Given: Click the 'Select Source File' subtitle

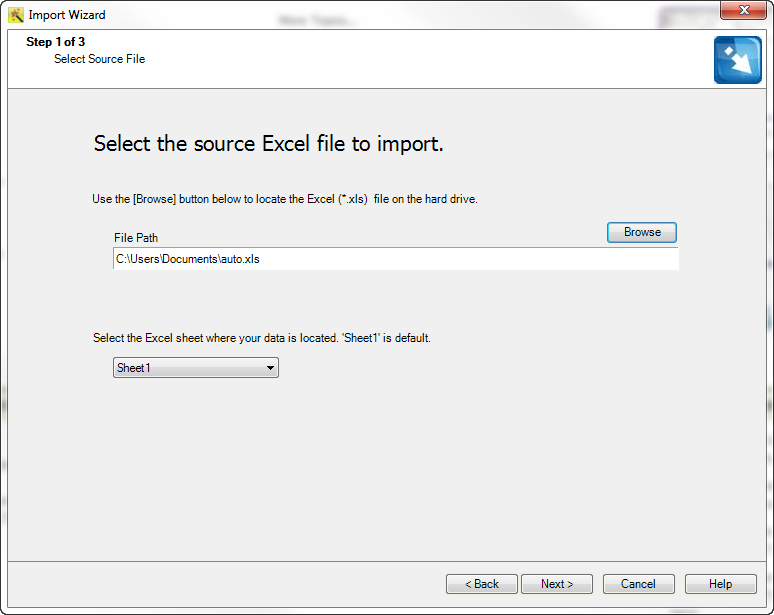Looking at the screenshot, I should (x=99, y=59).
